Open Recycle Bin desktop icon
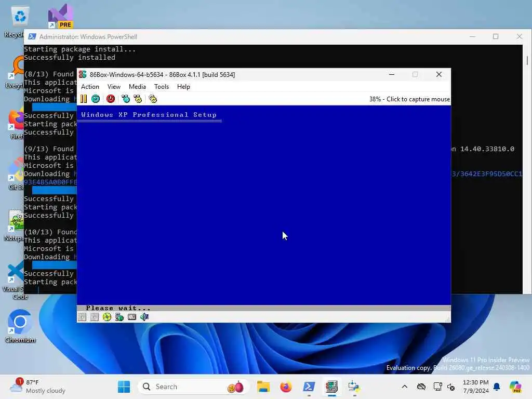Image resolution: width=532 pixels, height=399 pixels. (20, 21)
